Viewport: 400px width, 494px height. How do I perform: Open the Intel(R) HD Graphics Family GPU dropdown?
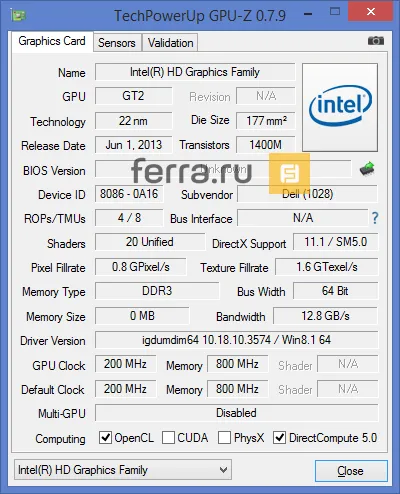pyautogui.click(x=123, y=470)
